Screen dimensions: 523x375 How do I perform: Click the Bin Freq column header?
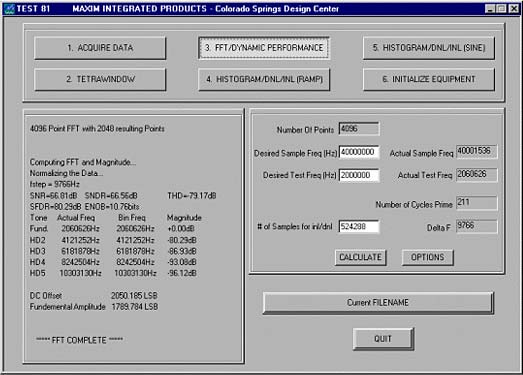click(x=132, y=218)
